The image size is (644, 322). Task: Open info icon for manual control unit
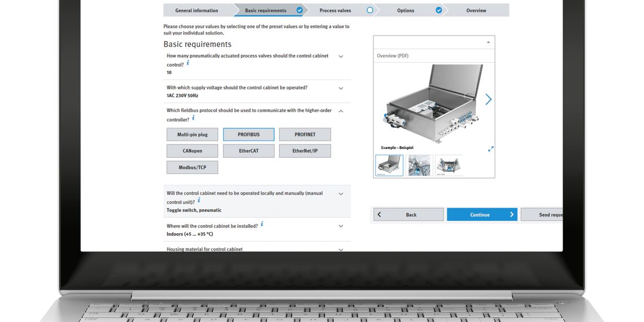199,201
